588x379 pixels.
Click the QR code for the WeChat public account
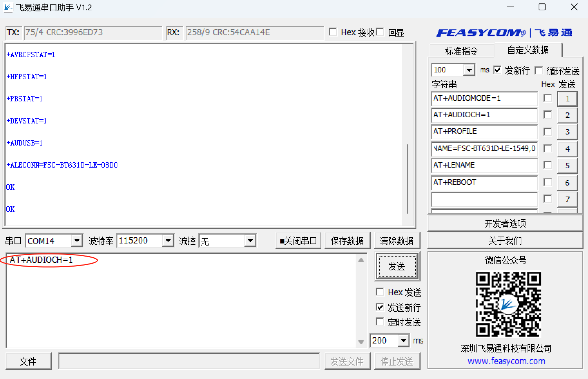(x=508, y=305)
